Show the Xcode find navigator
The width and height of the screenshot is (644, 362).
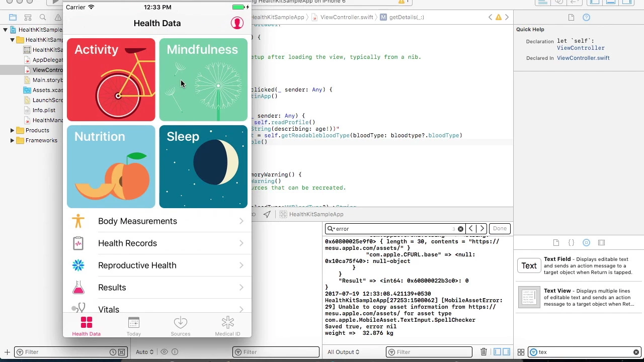click(x=43, y=17)
